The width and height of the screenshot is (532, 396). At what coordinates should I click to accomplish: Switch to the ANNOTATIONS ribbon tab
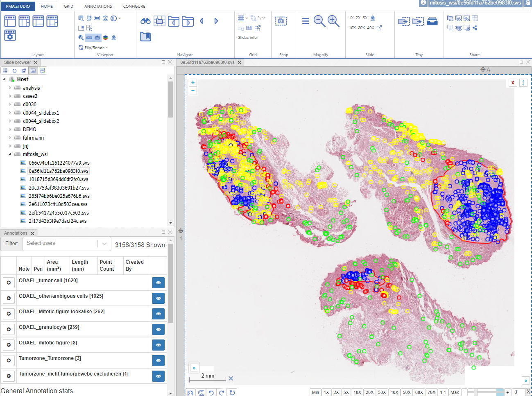pyautogui.click(x=98, y=7)
